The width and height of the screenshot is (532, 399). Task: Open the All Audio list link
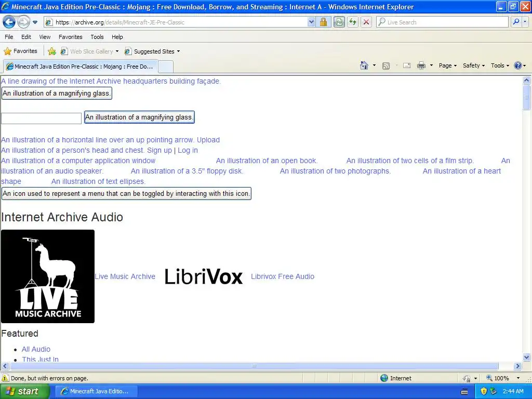(x=36, y=349)
